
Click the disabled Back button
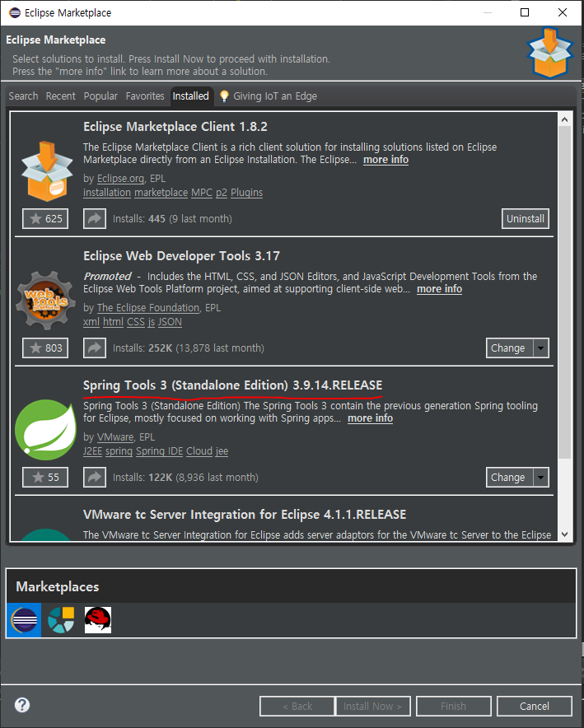point(297,707)
